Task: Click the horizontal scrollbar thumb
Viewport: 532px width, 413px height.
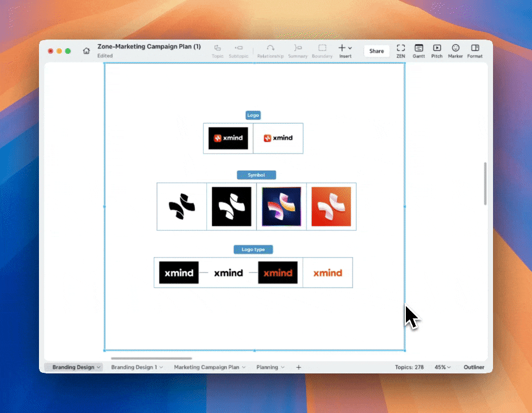Action: point(151,359)
